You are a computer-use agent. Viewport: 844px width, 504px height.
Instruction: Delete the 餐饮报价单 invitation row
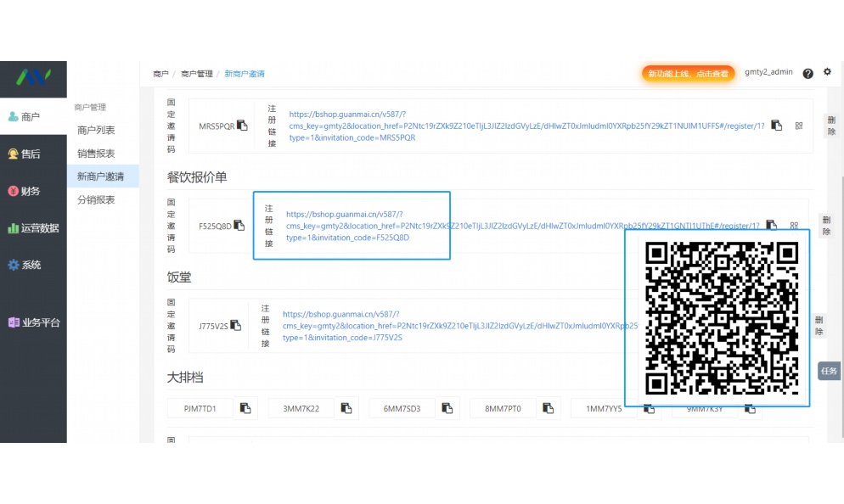click(826, 226)
